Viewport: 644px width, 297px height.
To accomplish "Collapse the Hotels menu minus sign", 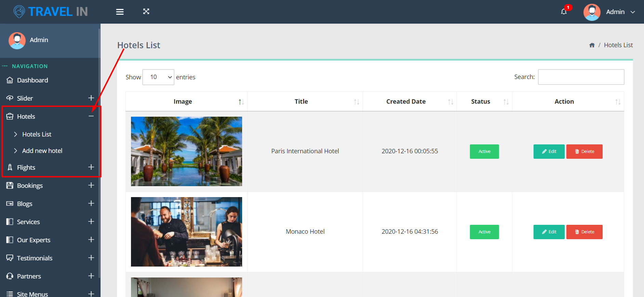I will (x=91, y=116).
